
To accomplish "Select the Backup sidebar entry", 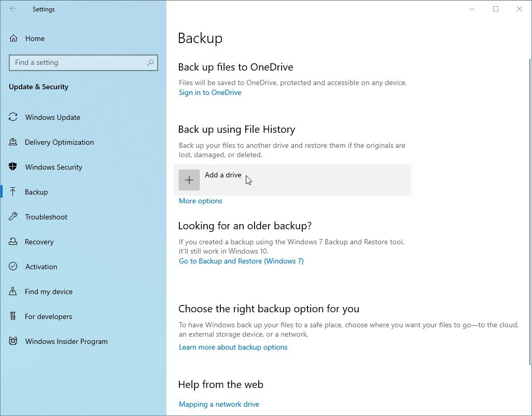I will pyautogui.click(x=36, y=192).
